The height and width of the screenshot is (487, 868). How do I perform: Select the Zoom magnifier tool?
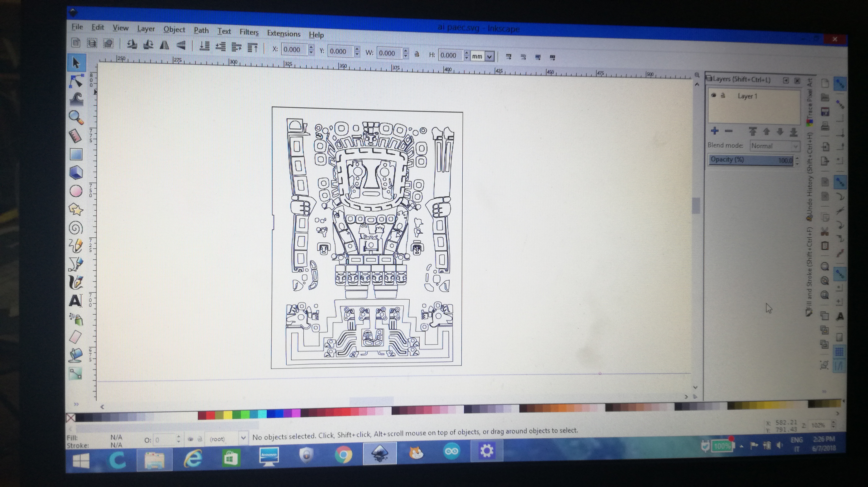[x=76, y=117]
